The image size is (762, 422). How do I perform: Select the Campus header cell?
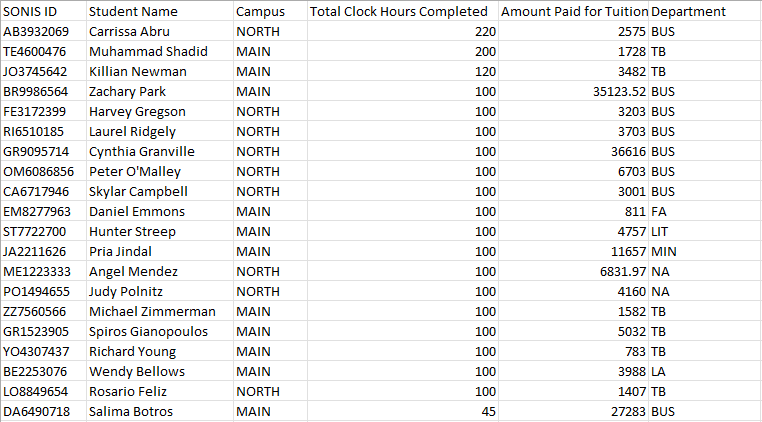point(260,12)
